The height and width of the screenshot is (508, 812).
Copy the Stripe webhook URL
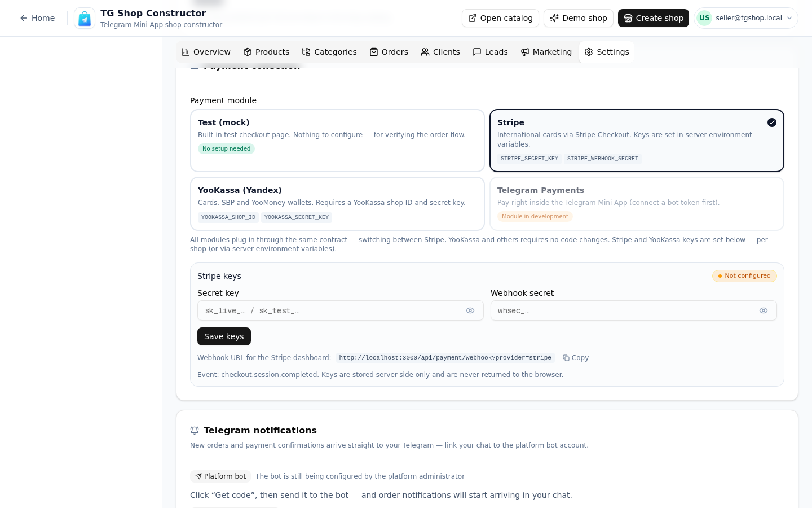pyautogui.click(x=576, y=358)
